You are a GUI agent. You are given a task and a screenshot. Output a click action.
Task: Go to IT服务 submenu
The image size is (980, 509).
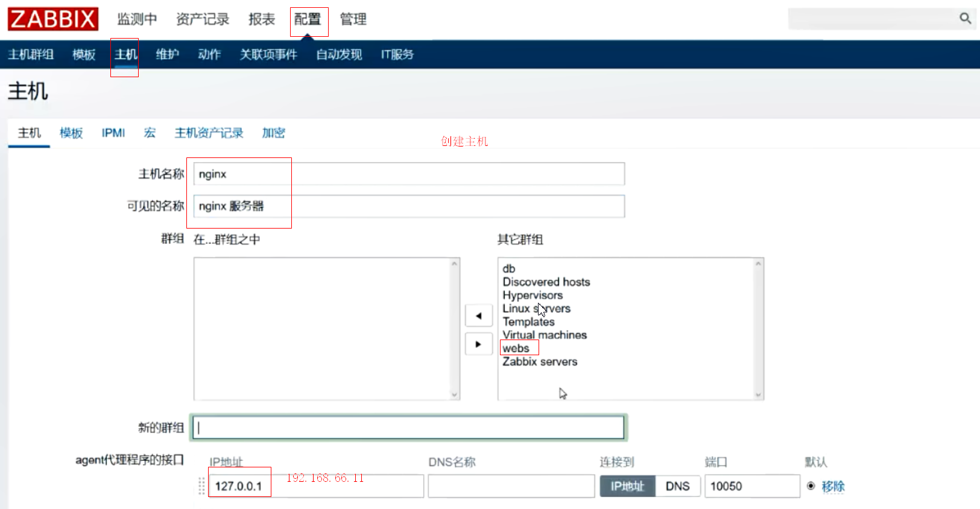click(x=397, y=54)
